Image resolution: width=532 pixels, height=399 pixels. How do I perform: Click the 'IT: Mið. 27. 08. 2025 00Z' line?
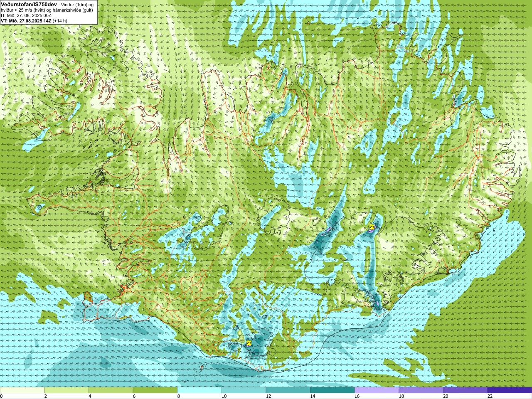(x=26, y=15)
